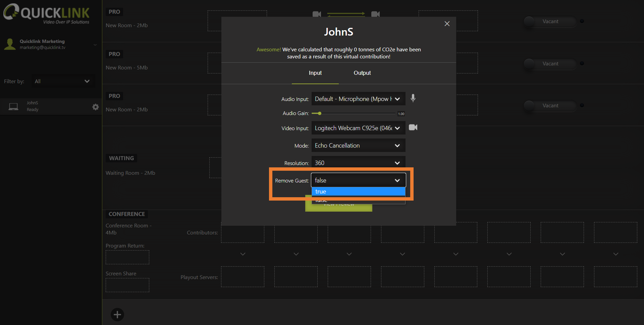Close the JohnS dialog

click(x=447, y=24)
